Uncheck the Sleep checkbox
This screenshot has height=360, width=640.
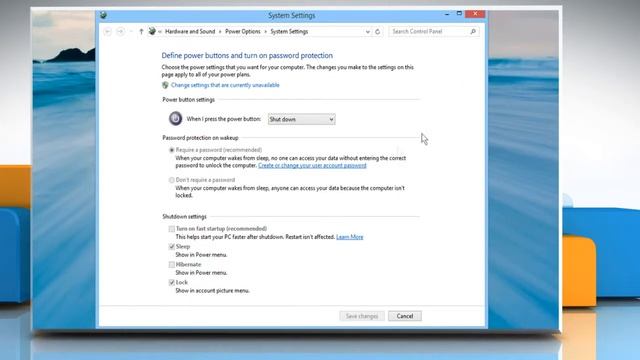click(x=172, y=247)
